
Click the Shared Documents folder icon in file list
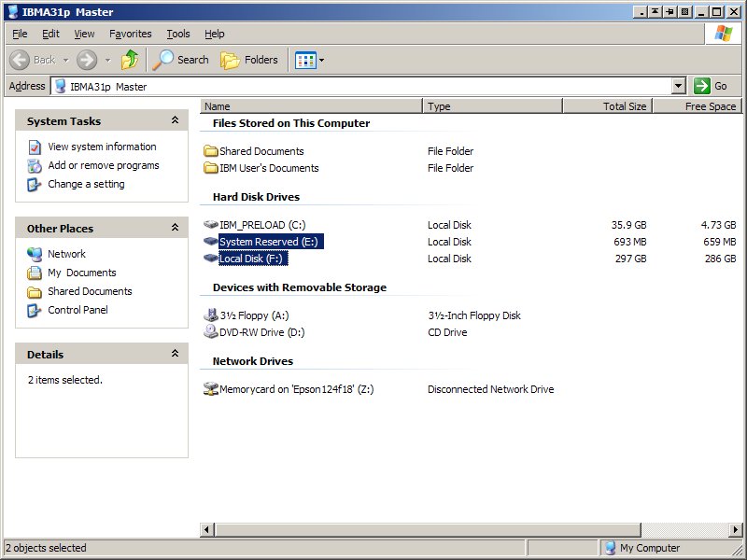click(210, 151)
